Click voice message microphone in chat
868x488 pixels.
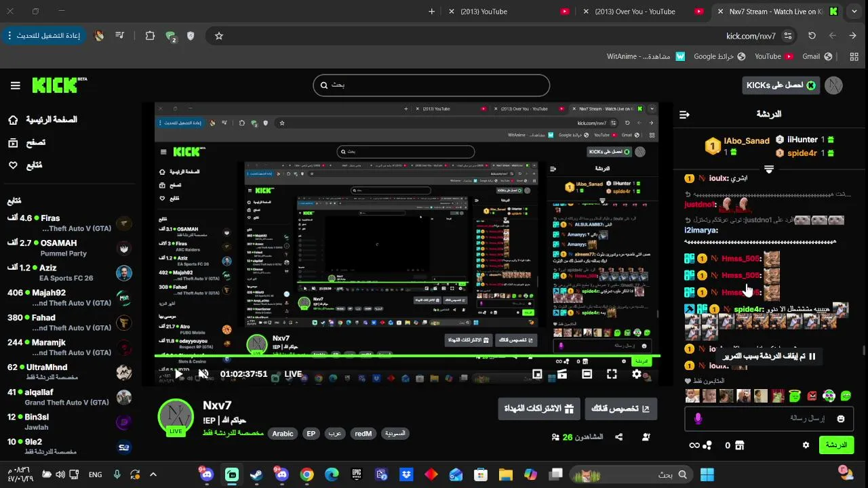click(x=698, y=419)
